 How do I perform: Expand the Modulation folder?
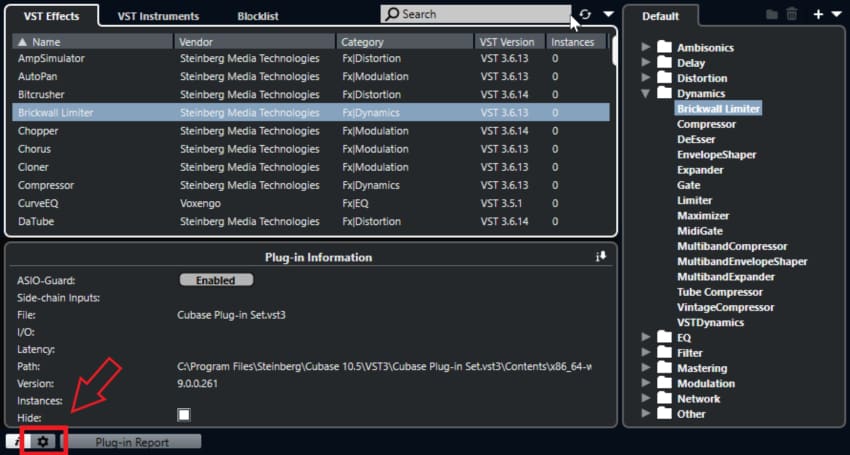pyautogui.click(x=646, y=383)
